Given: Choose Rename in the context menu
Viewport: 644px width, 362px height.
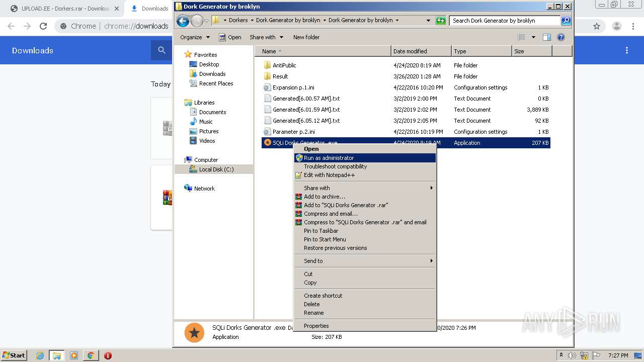Looking at the screenshot, I should click(365, 313).
